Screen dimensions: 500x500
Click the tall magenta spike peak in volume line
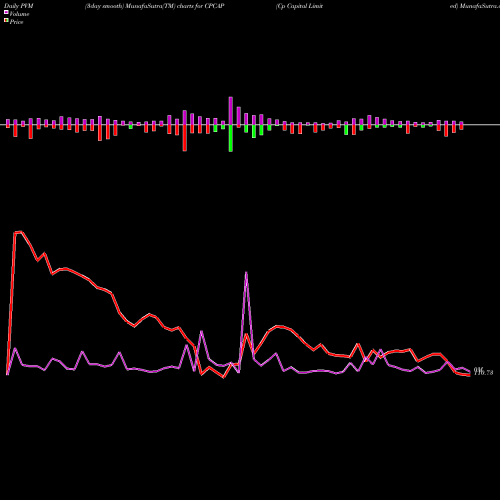(246, 273)
